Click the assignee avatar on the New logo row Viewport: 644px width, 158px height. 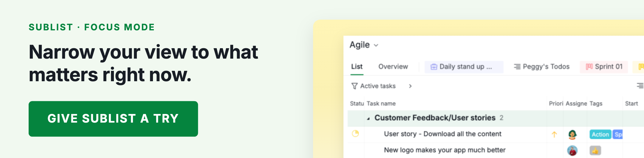click(572, 151)
